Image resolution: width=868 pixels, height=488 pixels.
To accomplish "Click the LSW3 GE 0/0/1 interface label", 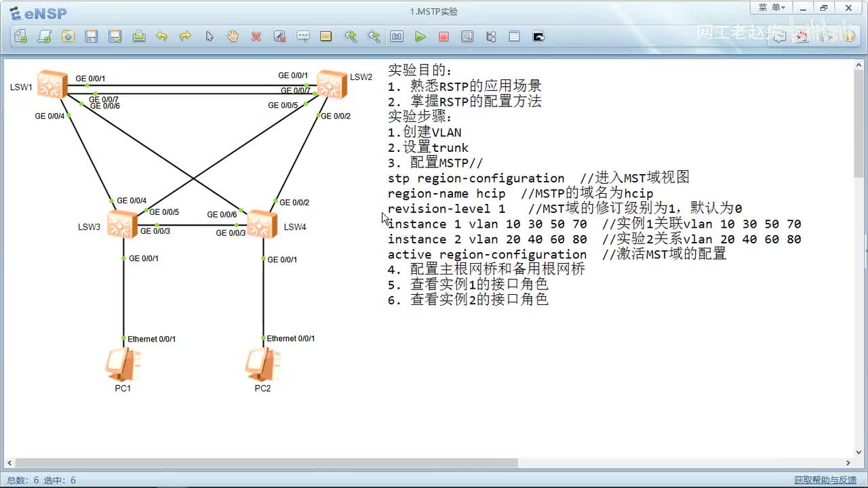I will pyautogui.click(x=144, y=259).
